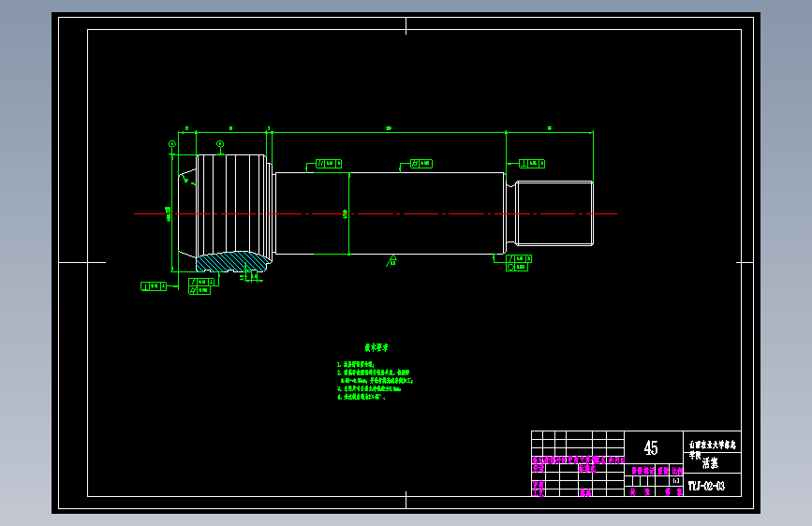This screenshot has width=812, height=526.
Task: Select the parallelism tolerance frame above shaft
Action: 329,164
